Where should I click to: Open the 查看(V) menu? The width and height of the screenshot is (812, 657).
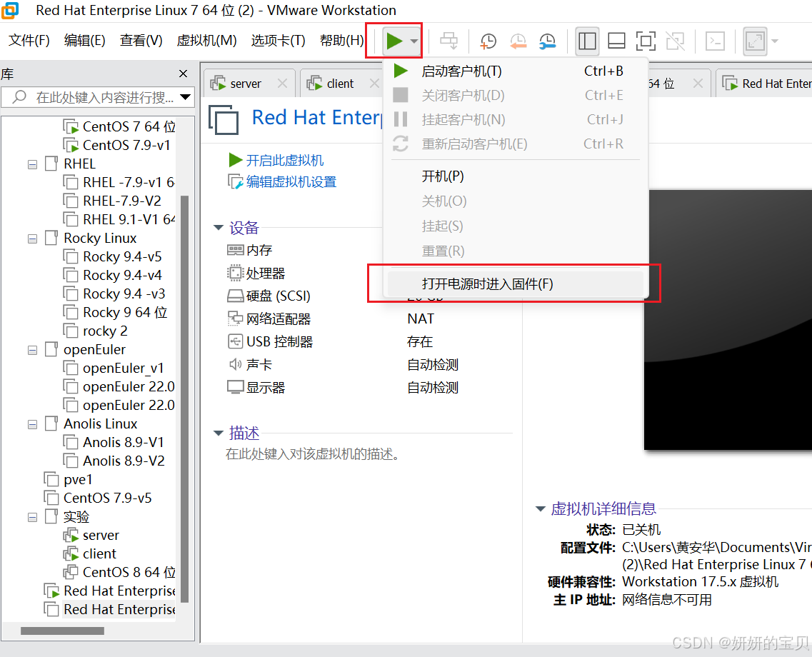(x=141, y=41)
